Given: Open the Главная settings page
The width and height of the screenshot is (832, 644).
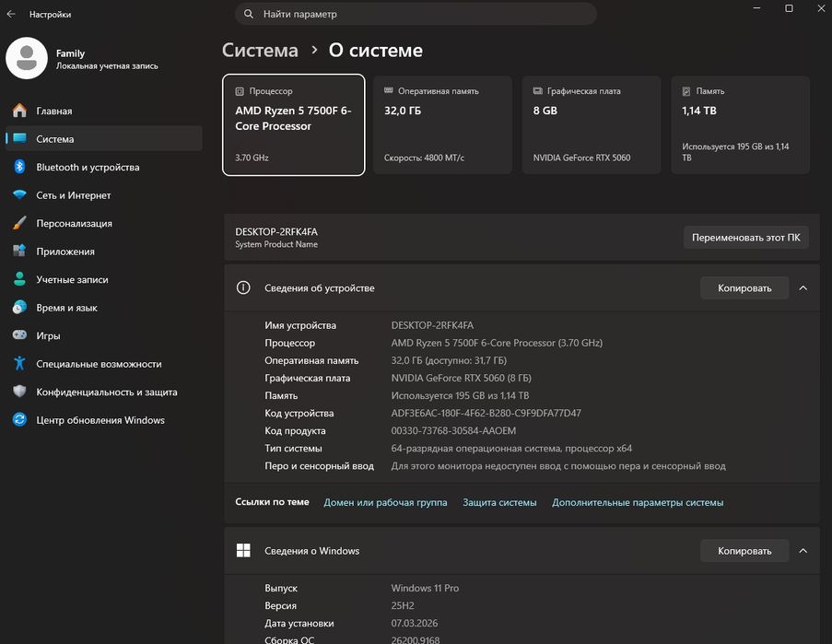Looking at the screenshot, I should pyautogui.click(x=103, y=111).
